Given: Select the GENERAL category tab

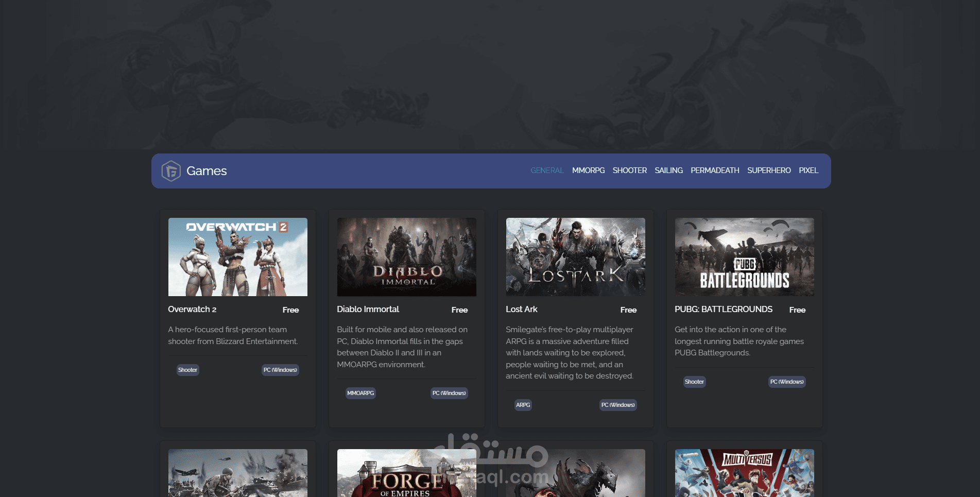Looking at the screenshot, I should (547, 170).
